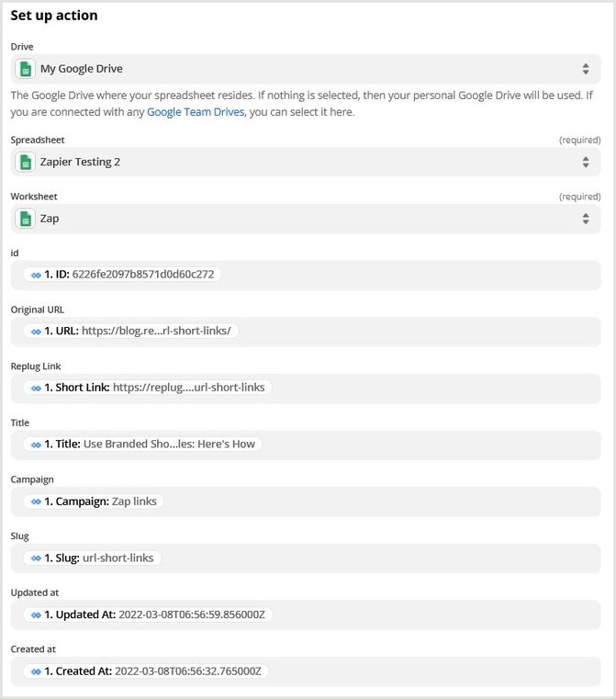Screen dimensions: 616x699
Task: Click the Sheets icon beside Zapier Testing 2
Action: point(27,162)
